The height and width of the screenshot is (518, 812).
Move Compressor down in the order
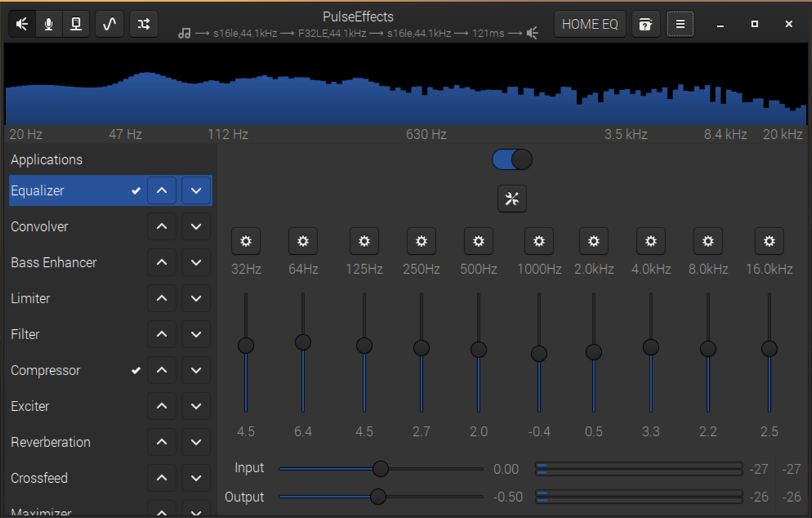point(196,370)
